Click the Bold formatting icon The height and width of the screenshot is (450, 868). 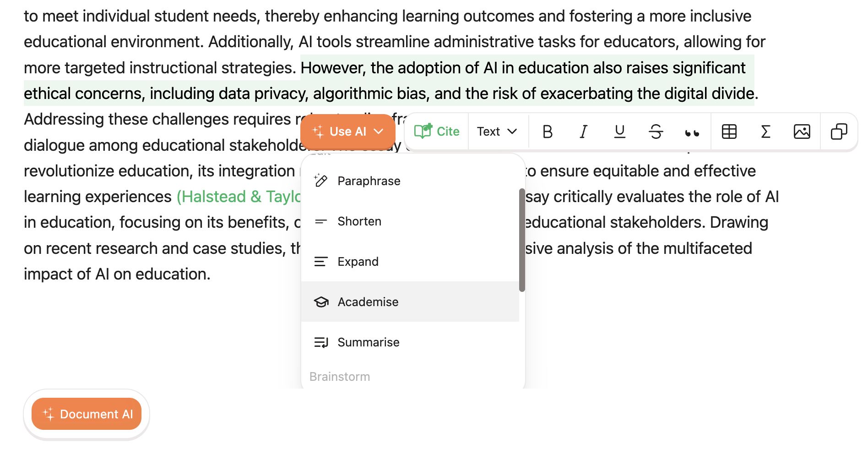[x=547, y=132]
